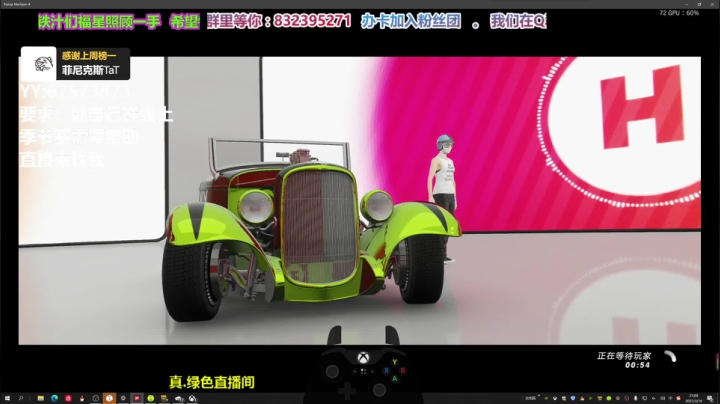Viewport: 720px width, 404px height.
Task: Click the 菲尼克斯TaT avatar picture
Action: pos(39,64)
